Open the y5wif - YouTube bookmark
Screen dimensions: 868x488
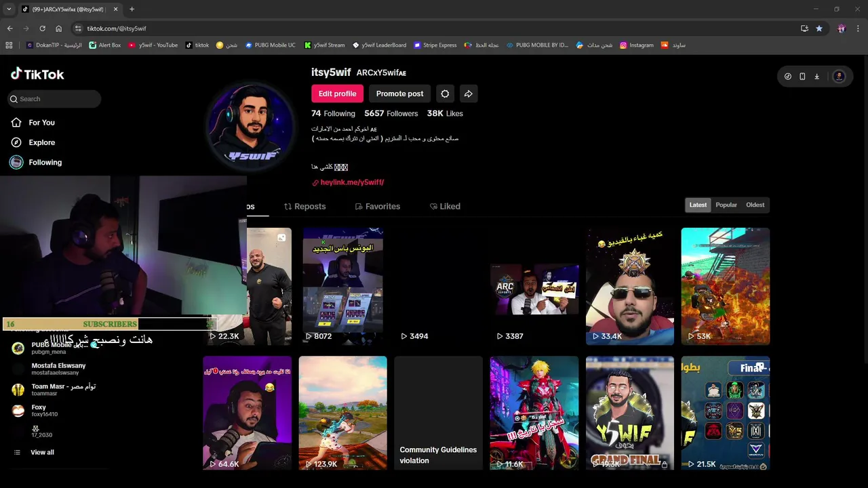pos(153,45)
